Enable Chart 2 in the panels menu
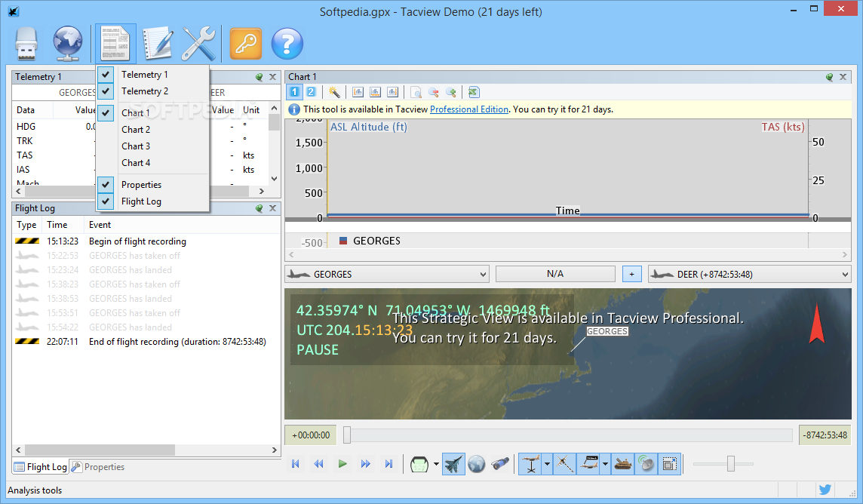The height and width of the screenshot is (504, 863). (152, 129)
